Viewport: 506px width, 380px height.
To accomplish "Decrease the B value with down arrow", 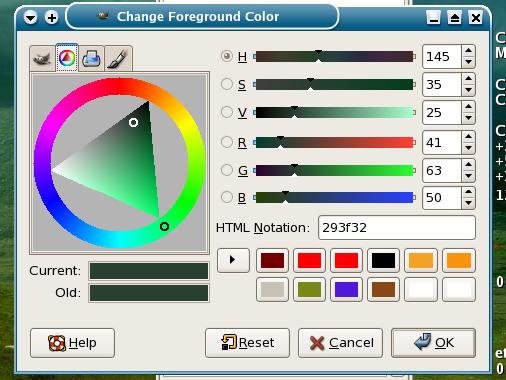I will (469, 203).
